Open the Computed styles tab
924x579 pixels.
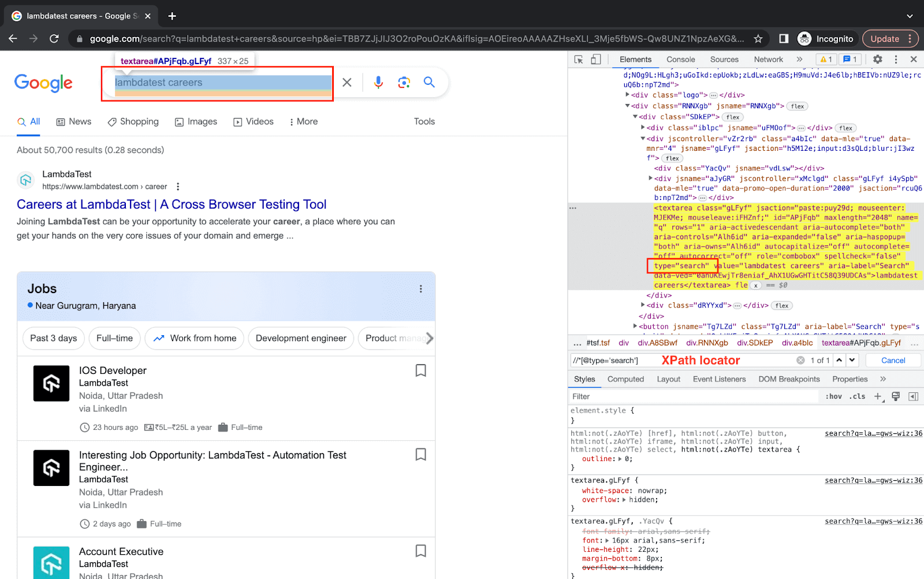(x=625, y=379)
